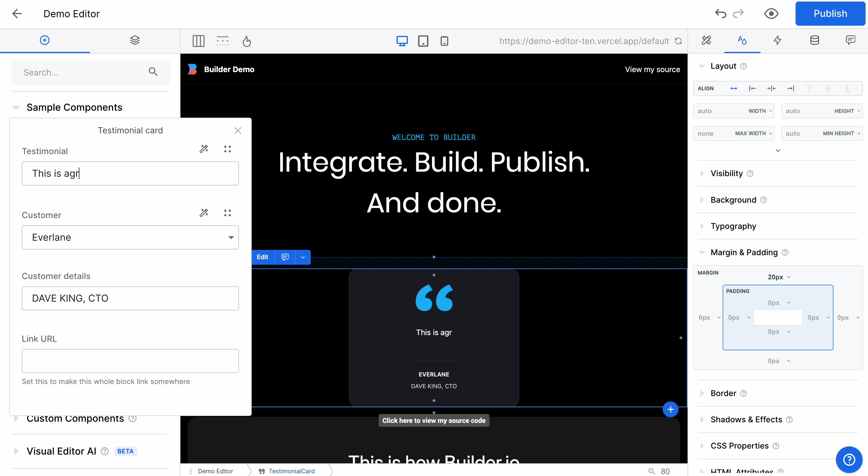The image size is (868, 476).
Task: Select the tablet preview icon
Action: click(x=423, y=41)
